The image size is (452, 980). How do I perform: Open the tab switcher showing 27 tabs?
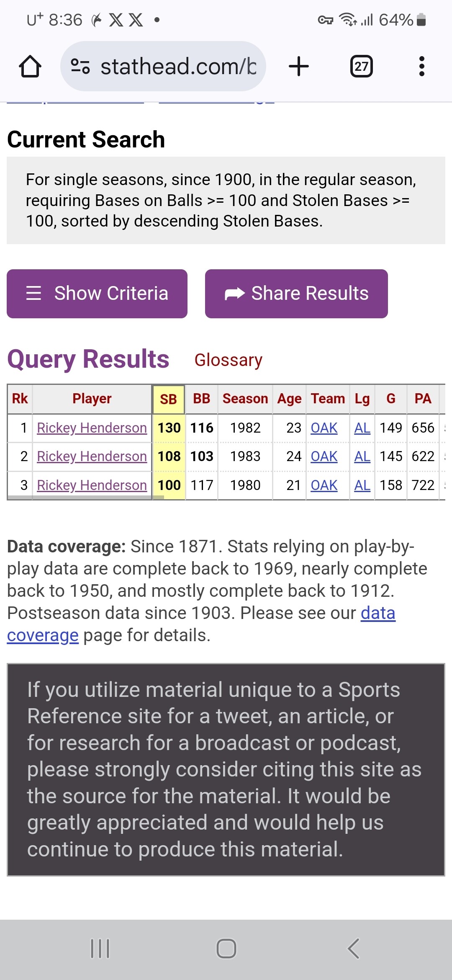[361, 67]
